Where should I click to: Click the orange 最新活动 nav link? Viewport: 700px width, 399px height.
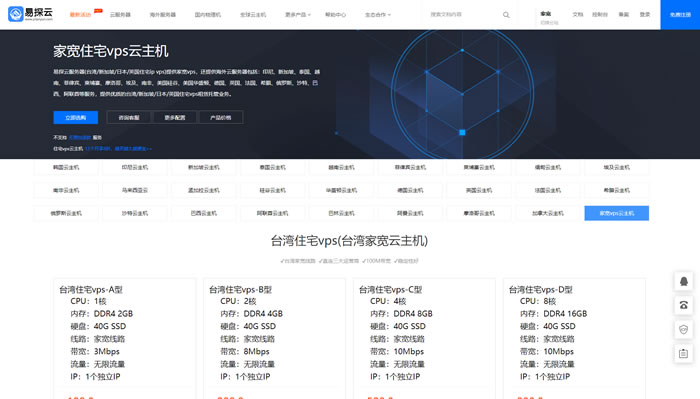(x=80, y=15)
